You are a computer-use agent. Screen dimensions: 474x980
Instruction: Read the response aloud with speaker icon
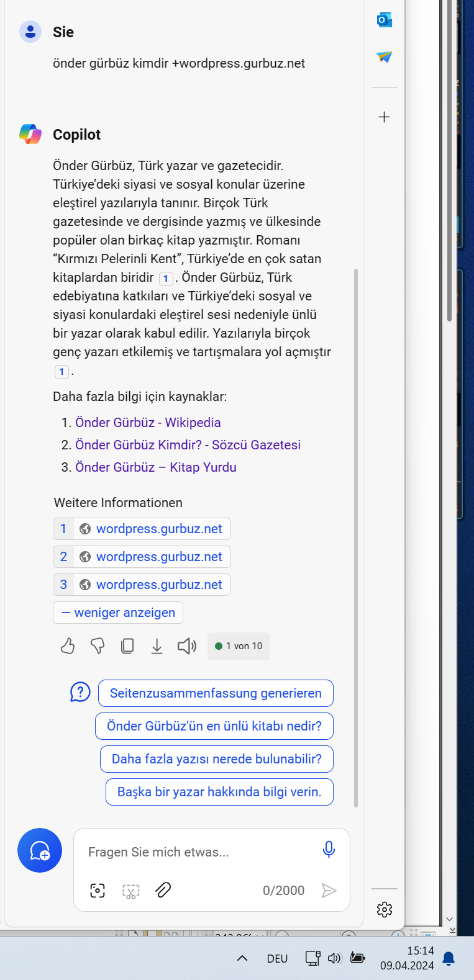coord(187,646)
